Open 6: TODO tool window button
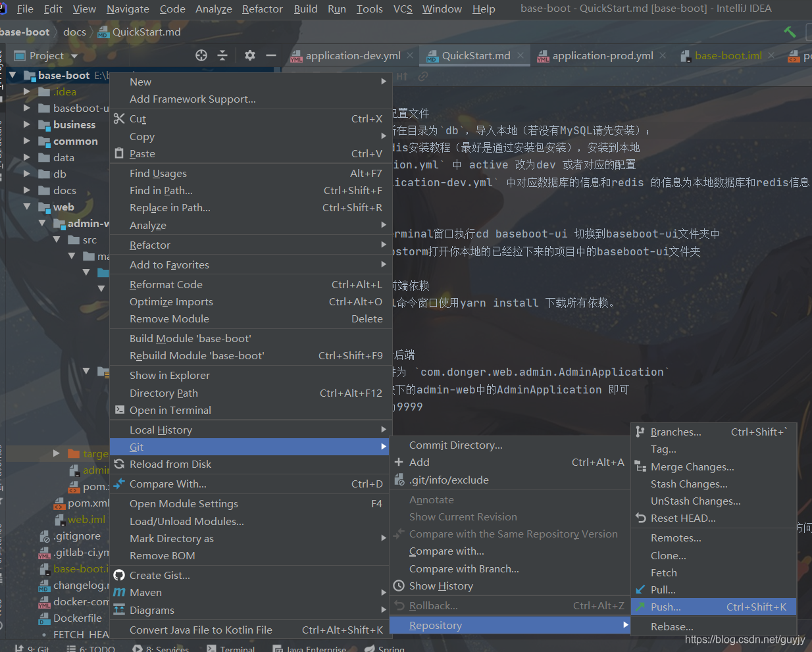 (x=91, y=649)
